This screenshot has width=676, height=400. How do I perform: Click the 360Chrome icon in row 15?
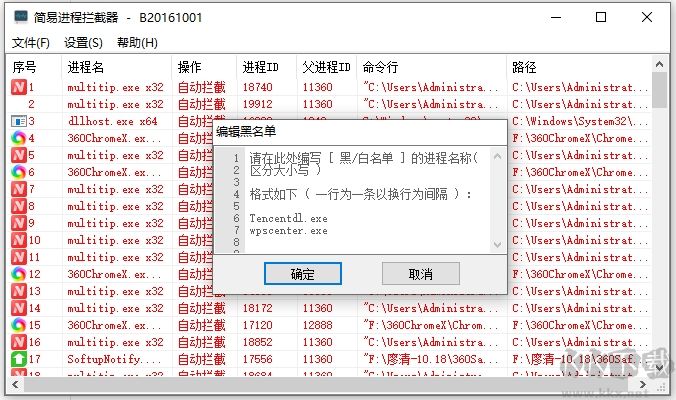tap(19, 325)
